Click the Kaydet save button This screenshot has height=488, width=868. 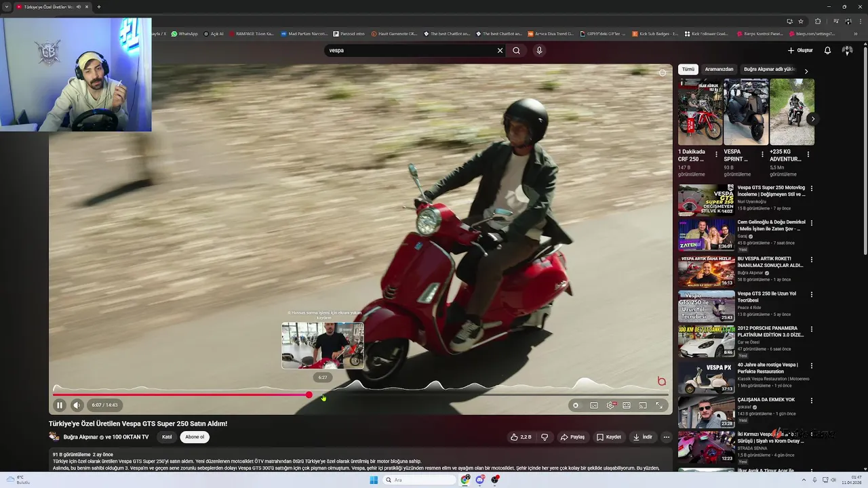(x=609, y=437)
